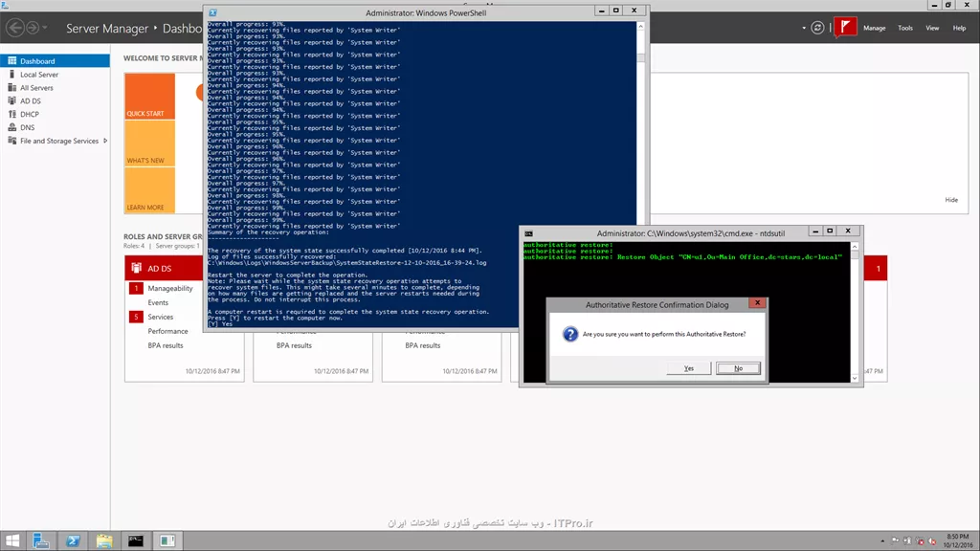Open the navigation history dropdown beside Forward arrow

45,28
